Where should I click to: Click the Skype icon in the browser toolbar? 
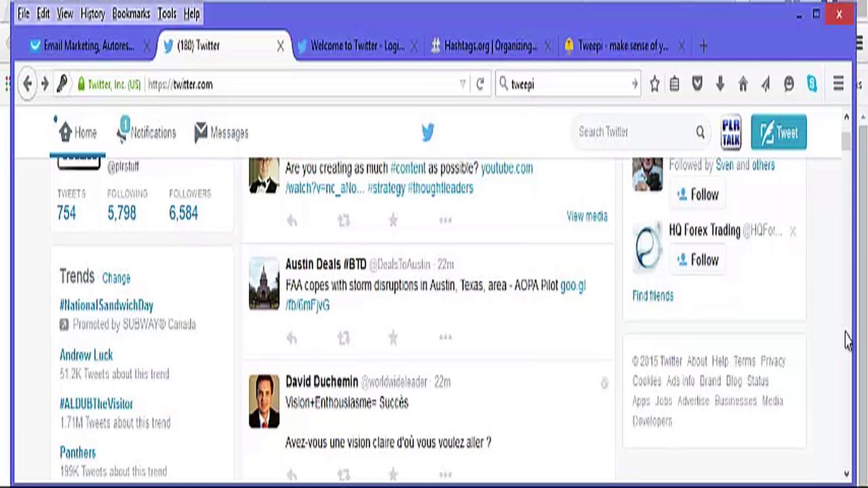(812, 84)
